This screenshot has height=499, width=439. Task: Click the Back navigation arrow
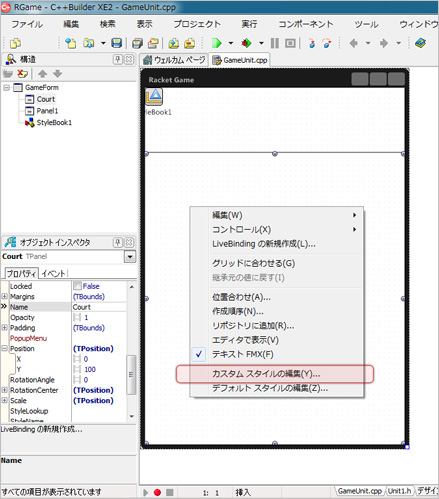(354, 43)
